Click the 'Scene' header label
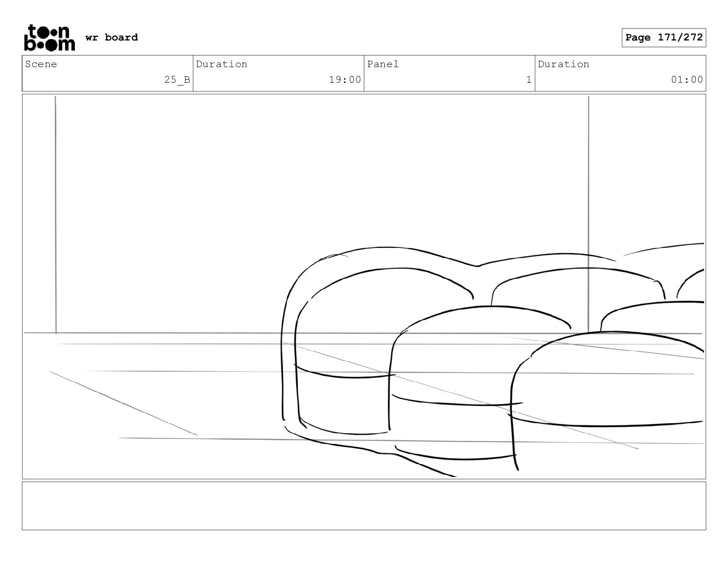Screen dimensions: 728x563 [x=41, y=64]
